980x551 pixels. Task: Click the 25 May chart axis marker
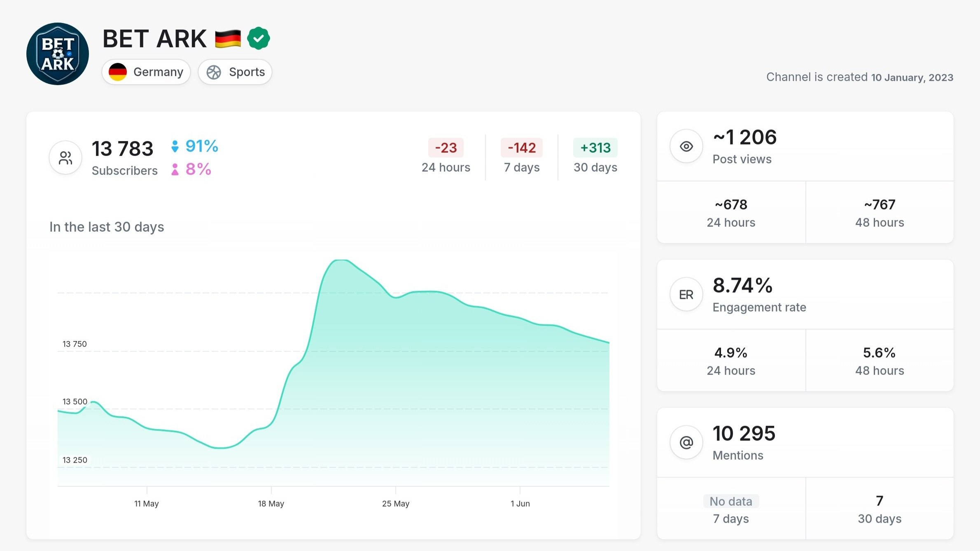click(x=396, y=503)
